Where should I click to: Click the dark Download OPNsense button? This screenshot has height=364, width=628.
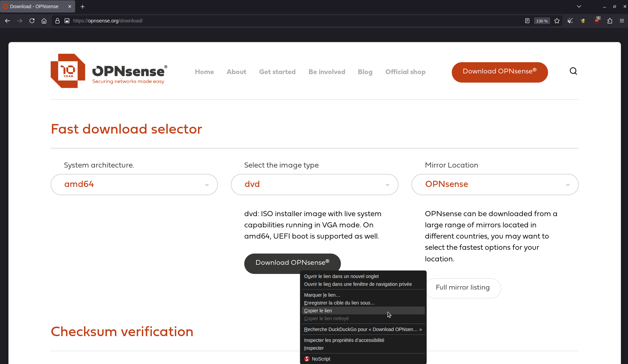click(x=292, y=263)
